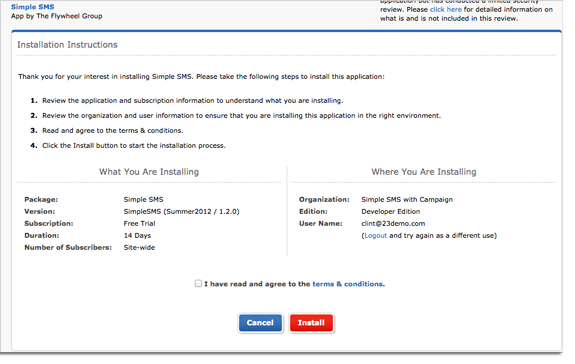This screenshot has width=575, height=364.
Task: Click the blue Cancel button
Action: click(260, 323)
